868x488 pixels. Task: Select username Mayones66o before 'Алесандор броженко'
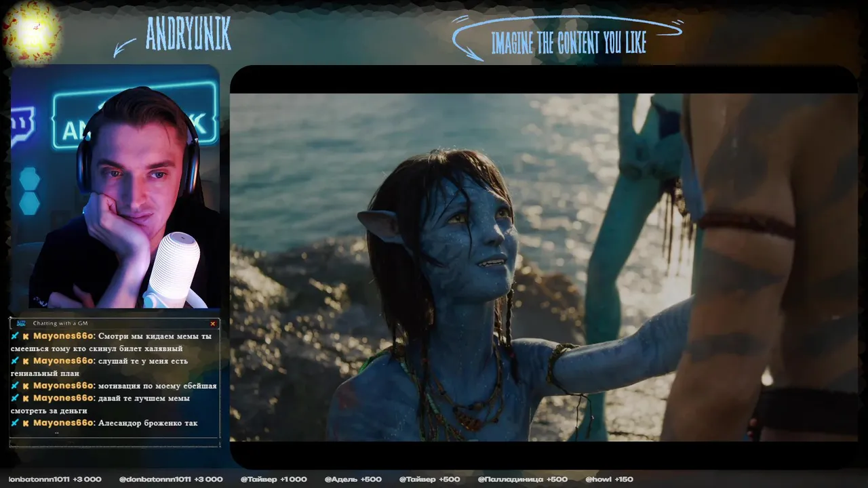point(64,422)
